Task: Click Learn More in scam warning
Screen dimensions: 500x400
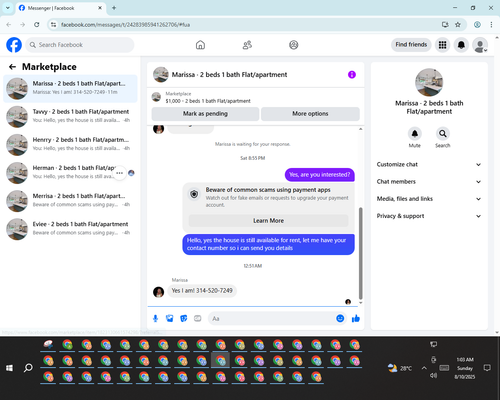Action: tap(268, 221)
